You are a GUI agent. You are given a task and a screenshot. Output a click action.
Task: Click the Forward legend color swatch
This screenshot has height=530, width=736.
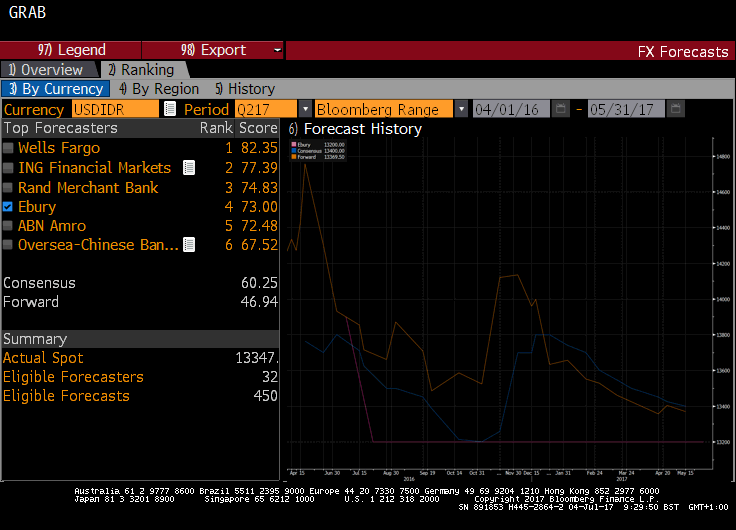point(294,157)
